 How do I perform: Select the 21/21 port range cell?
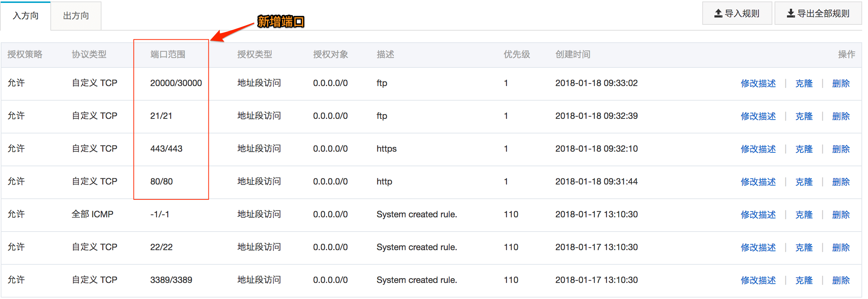pos(161,116)
